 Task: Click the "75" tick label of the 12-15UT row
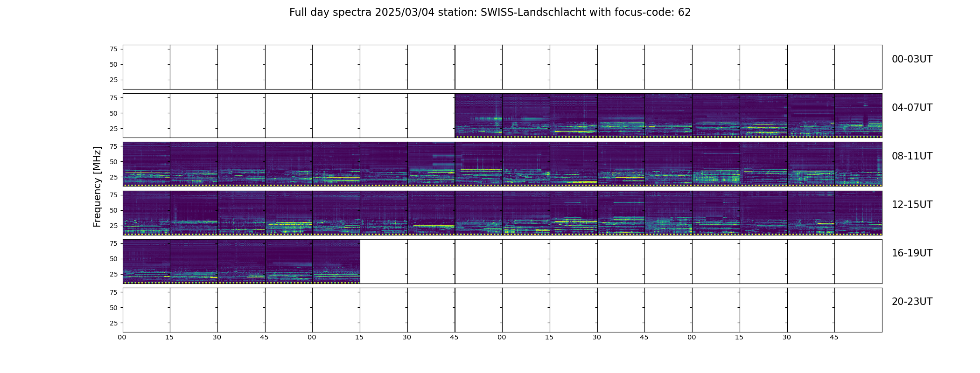(x=113, y=194)
